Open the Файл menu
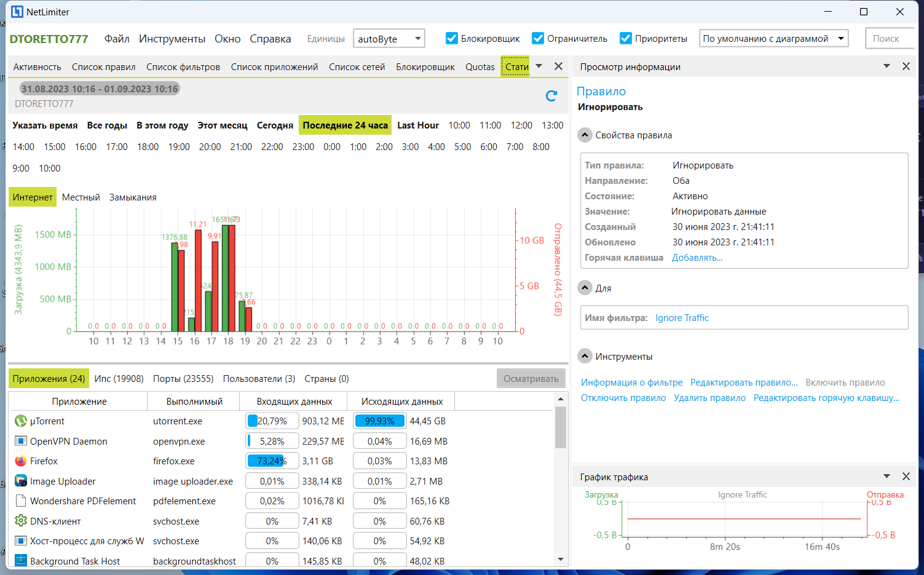This screenshot has width=924, height=575. pyautogui.click(x=117, y=39)
